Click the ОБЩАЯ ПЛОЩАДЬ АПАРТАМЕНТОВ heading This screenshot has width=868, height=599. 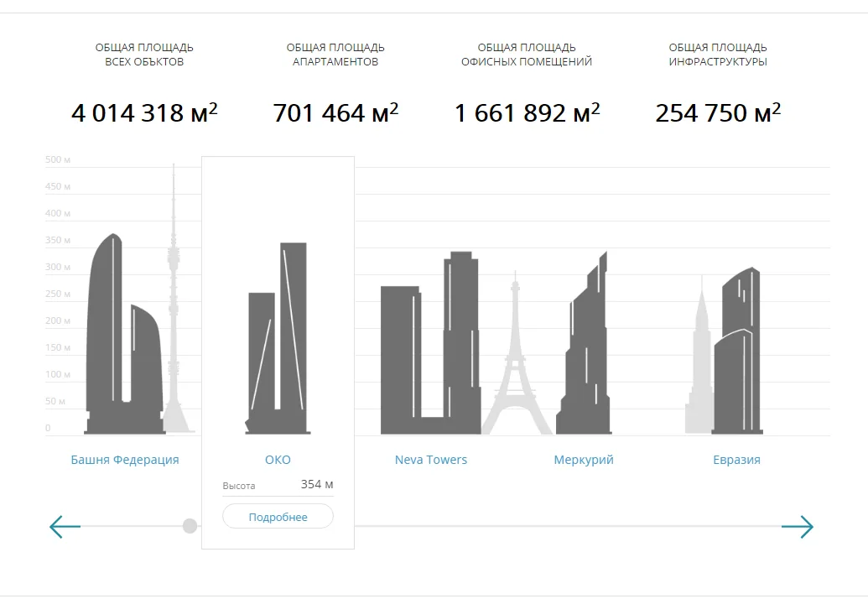point(335,55)
